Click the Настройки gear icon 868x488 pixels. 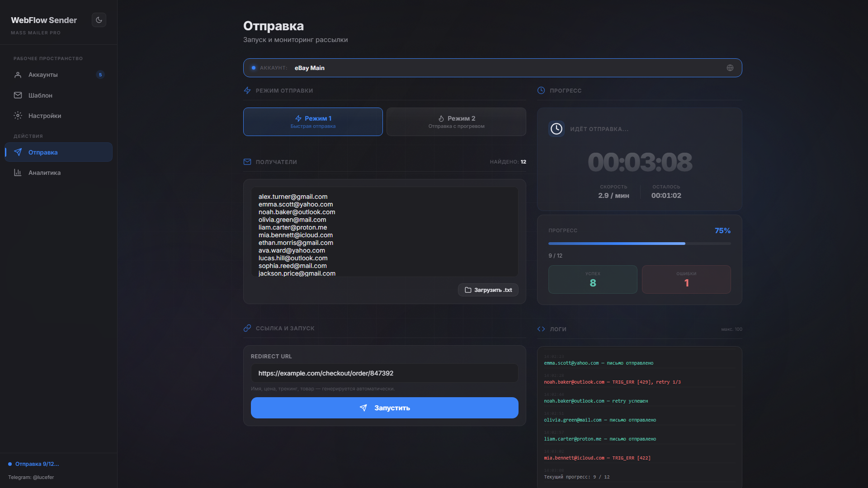pos(18,116)
